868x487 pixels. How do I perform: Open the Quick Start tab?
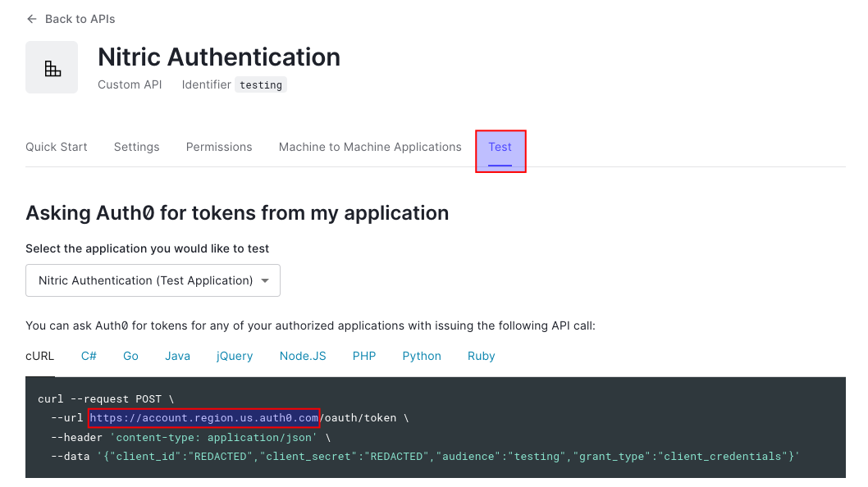(57, 147)
